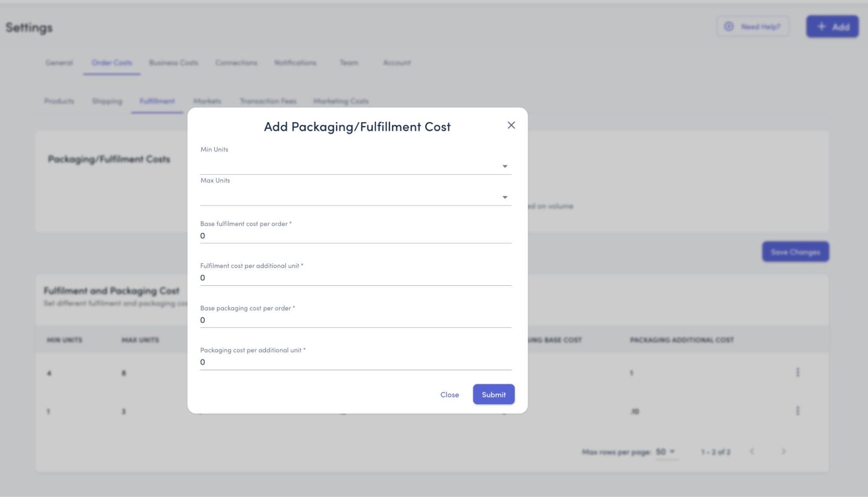
Task: Expand the Max Units dropdown arrow
Action: tap(505, 197)
